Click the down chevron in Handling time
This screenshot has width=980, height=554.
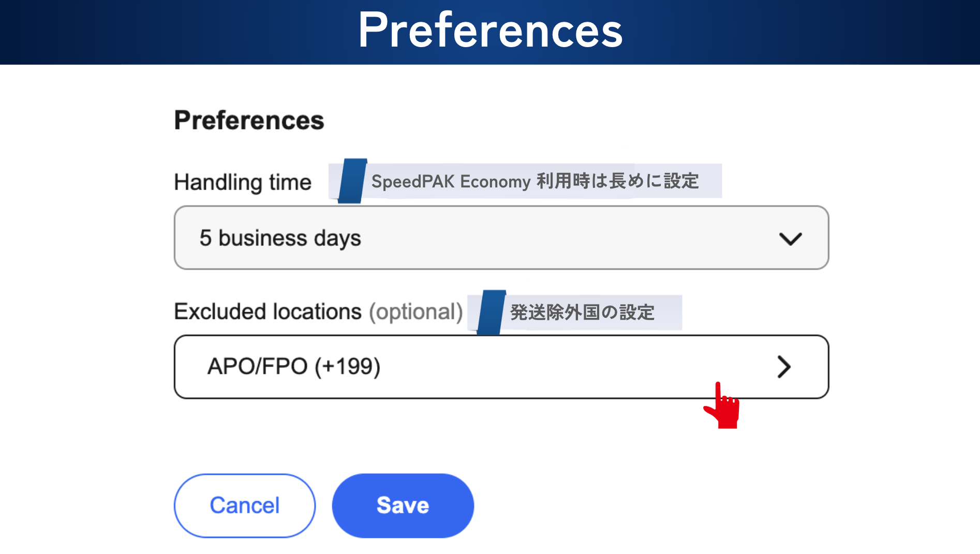pyautogui.click(x=790, y=239)
